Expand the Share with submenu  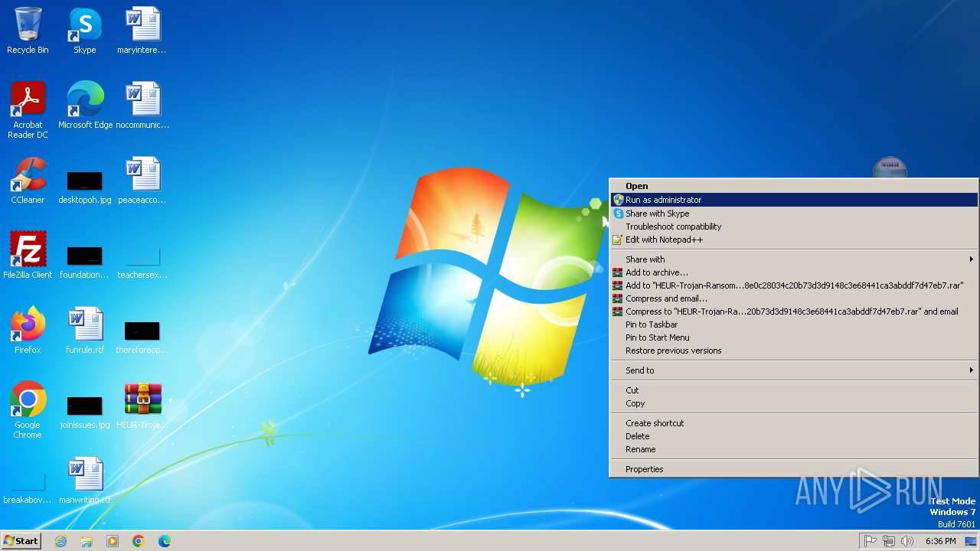click(793, 259)
